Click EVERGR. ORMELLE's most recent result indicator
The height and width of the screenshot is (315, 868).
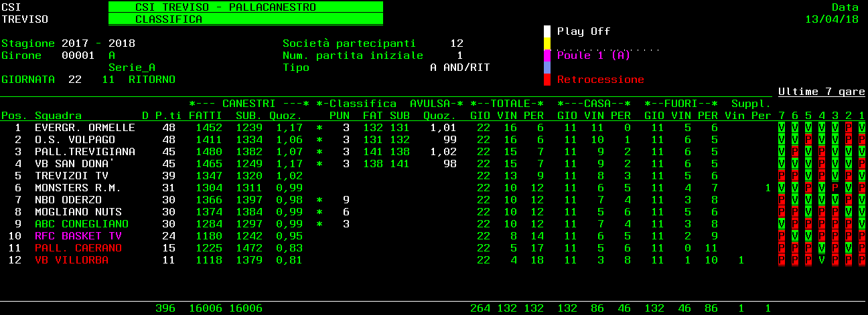coord(861,128)
